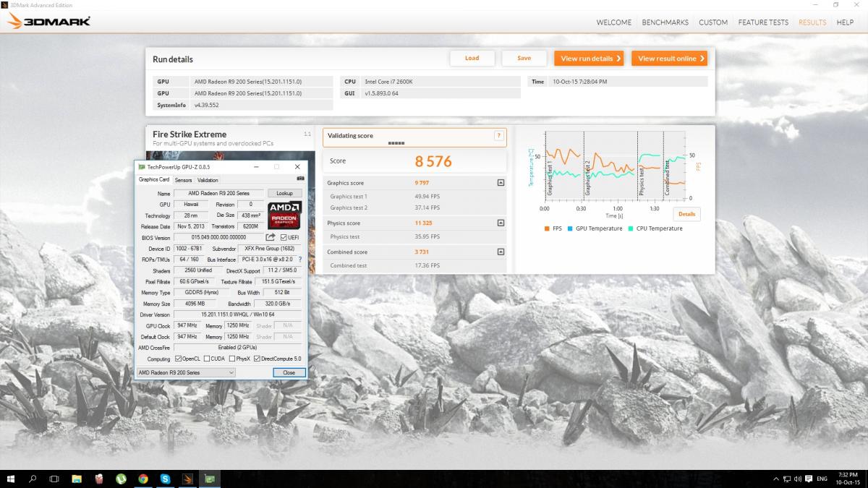This screenshot has width=868, height=488.
Task: Click the Load button
Action: point(472,59)
